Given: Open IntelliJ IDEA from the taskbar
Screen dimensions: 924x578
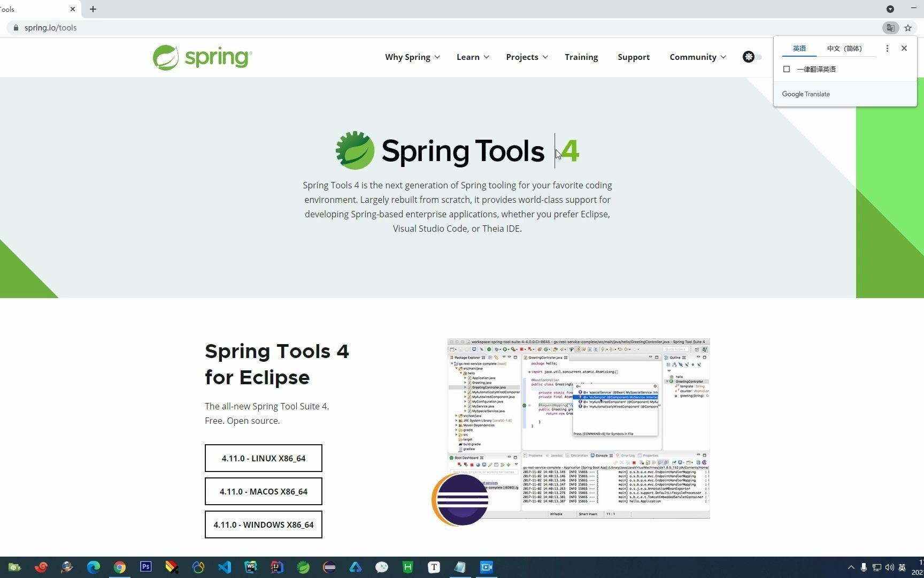Looking at the screenshot, I should [277, 567].
